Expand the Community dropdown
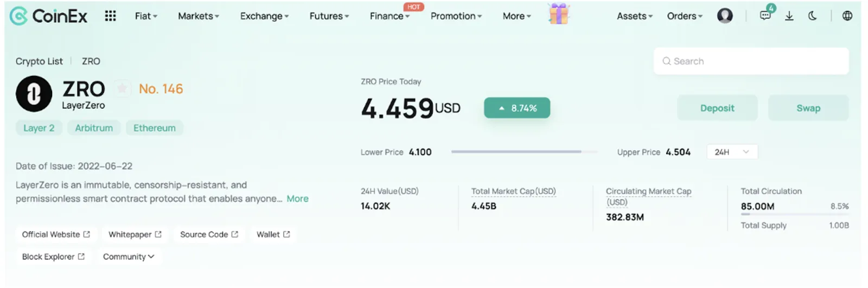868x288 pixels. (129, 257)
